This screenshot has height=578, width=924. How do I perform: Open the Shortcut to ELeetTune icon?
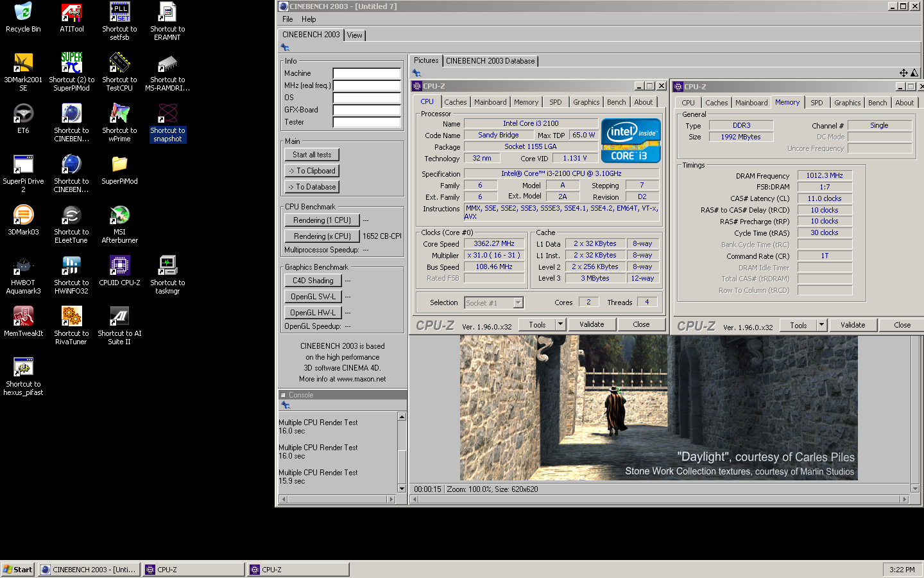click(x=71, y=224)
